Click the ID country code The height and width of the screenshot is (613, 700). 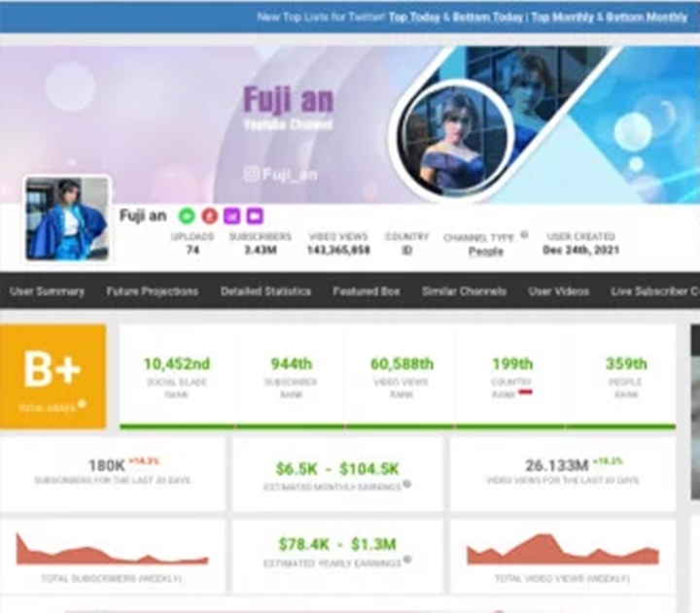coord(406,250)
